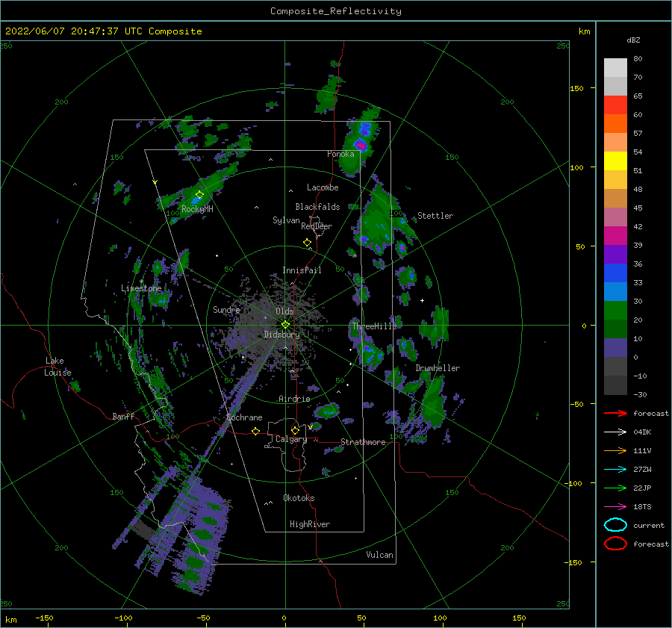Image resolution: width=672 pixels, height=628 pixels.
Task: Click the Lake Louise label
Action: click(58, 367)
